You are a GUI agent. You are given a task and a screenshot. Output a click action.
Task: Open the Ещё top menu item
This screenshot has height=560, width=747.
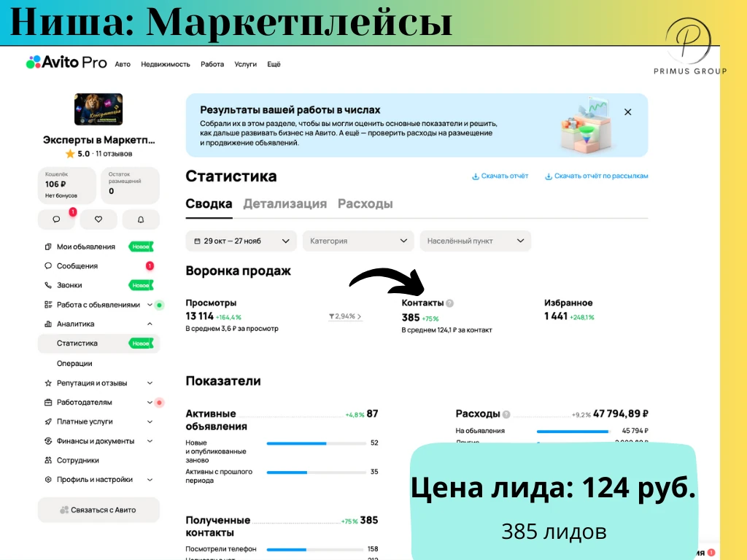(274, 64)
